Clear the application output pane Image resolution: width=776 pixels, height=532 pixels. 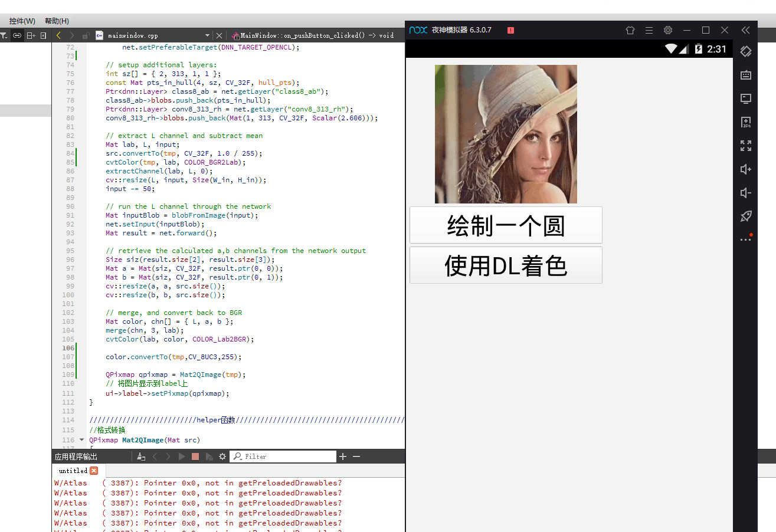pyautogui.click(x=141, y=457)
